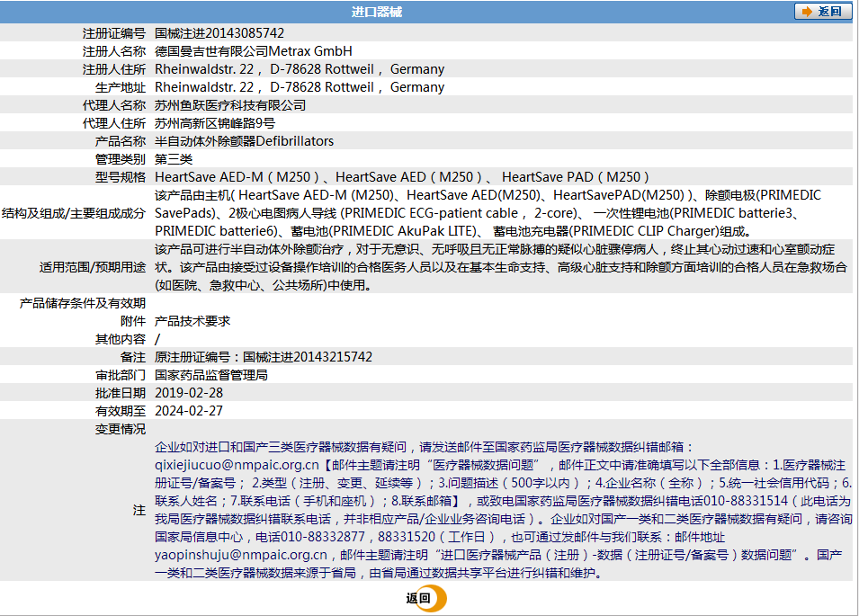Click the 代理人住所 field label

114,124
